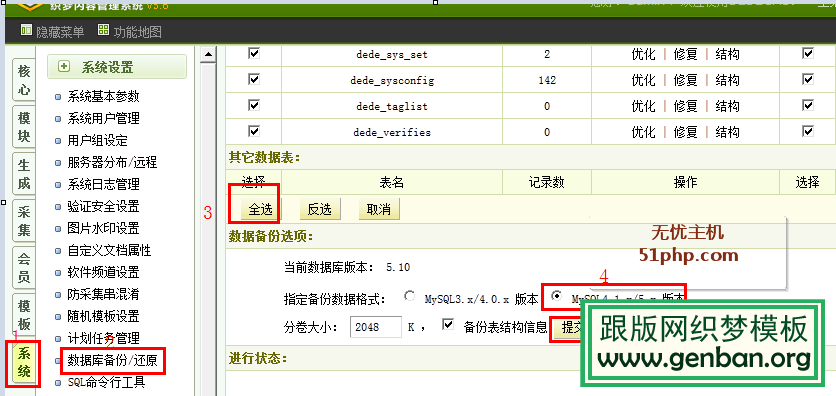This screenshot has height=396, width=836.
Task: Click 优化 for dede_verifies
Action: pyautogui.click(x=643, y=132)
